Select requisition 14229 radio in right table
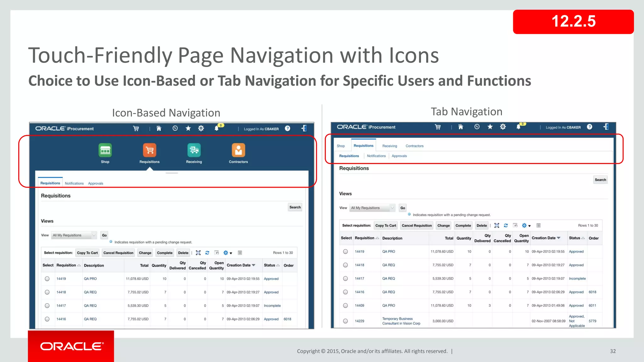644x362 pixels. 346,321
